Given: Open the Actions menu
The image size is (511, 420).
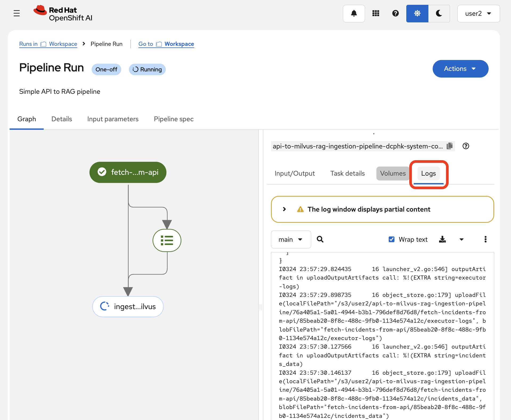Looking at the screenshot, I should point(460,69).
